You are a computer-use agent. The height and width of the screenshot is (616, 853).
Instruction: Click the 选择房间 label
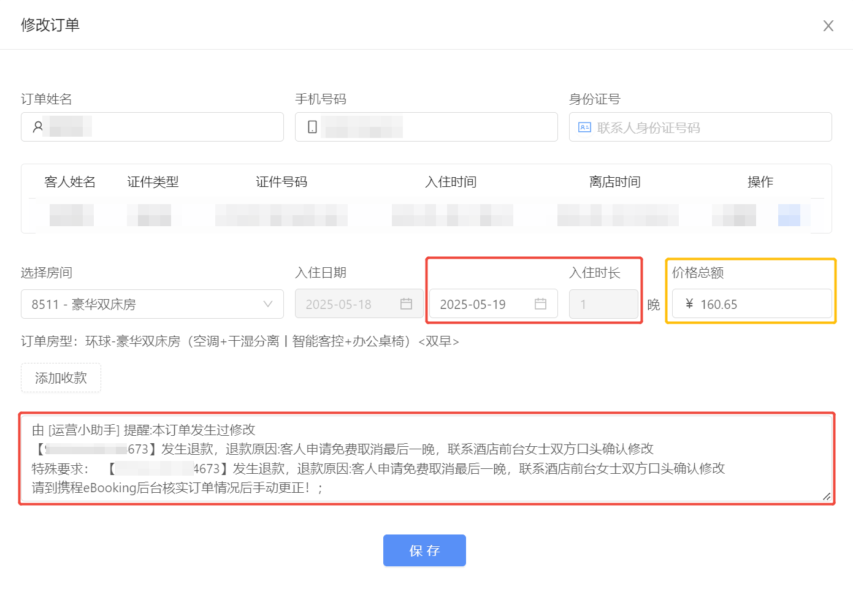(x=47, y=273)
